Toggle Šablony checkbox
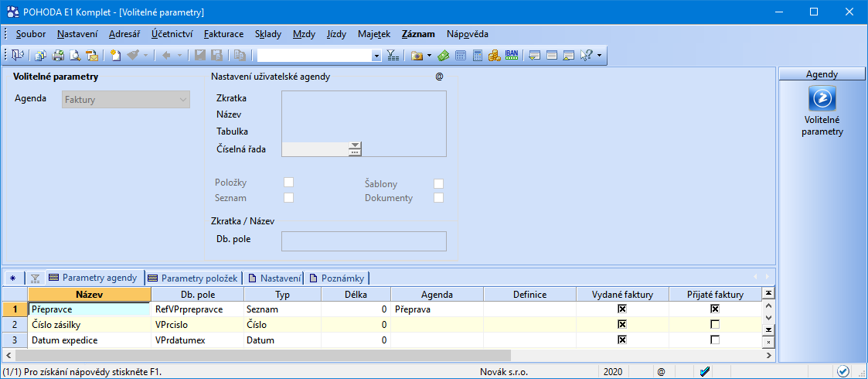 coord(438,183)
